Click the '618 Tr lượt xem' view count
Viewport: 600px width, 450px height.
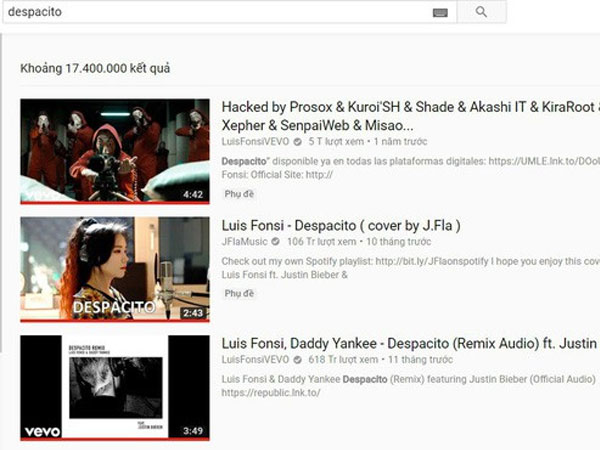click(x=343, y=360)
